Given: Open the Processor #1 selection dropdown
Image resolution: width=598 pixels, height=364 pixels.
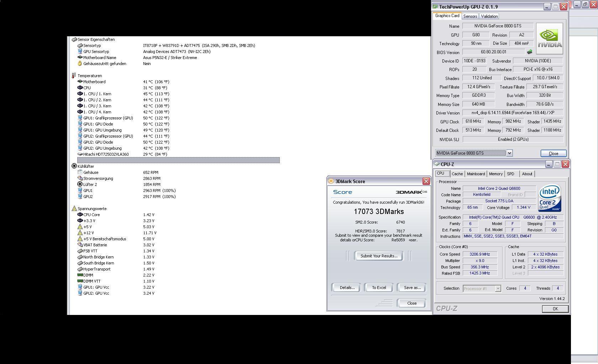Looking at the screenshot, I should tap(498, 289).
